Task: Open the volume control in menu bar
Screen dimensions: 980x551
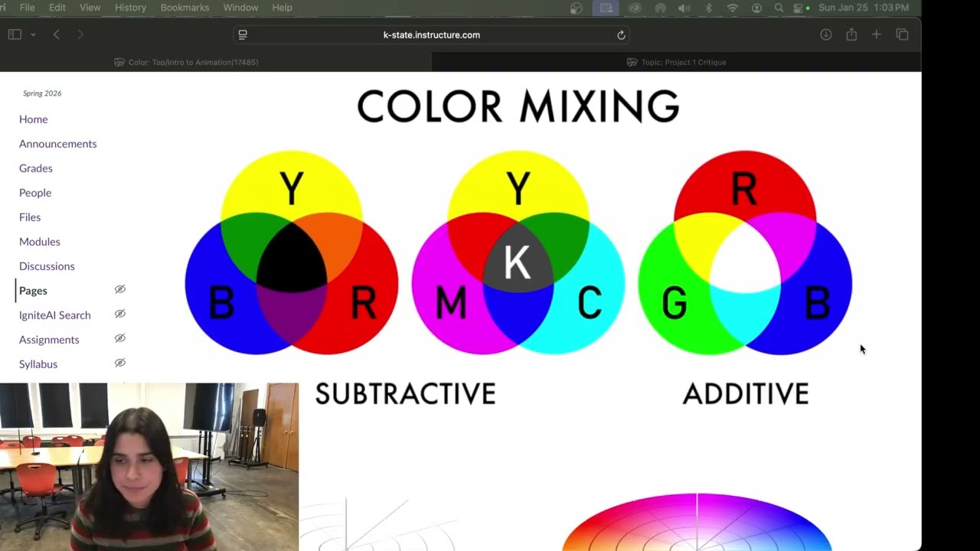Action: pos(684,8)
